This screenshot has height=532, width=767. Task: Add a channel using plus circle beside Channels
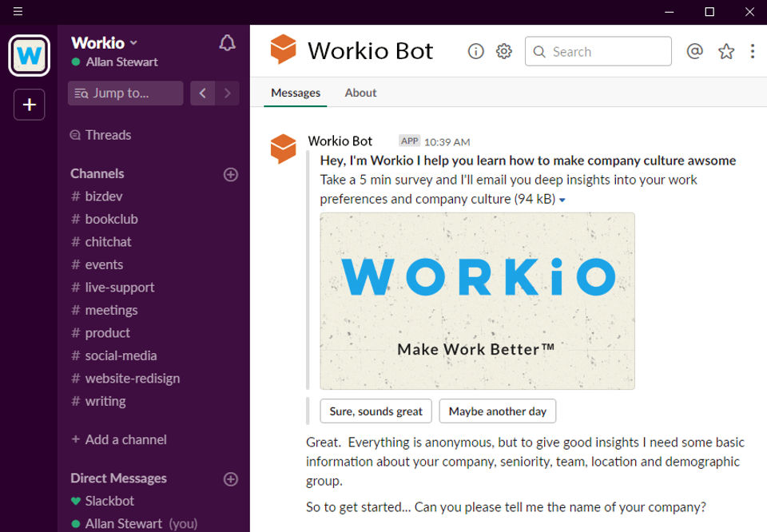click(x=231, y=175)
